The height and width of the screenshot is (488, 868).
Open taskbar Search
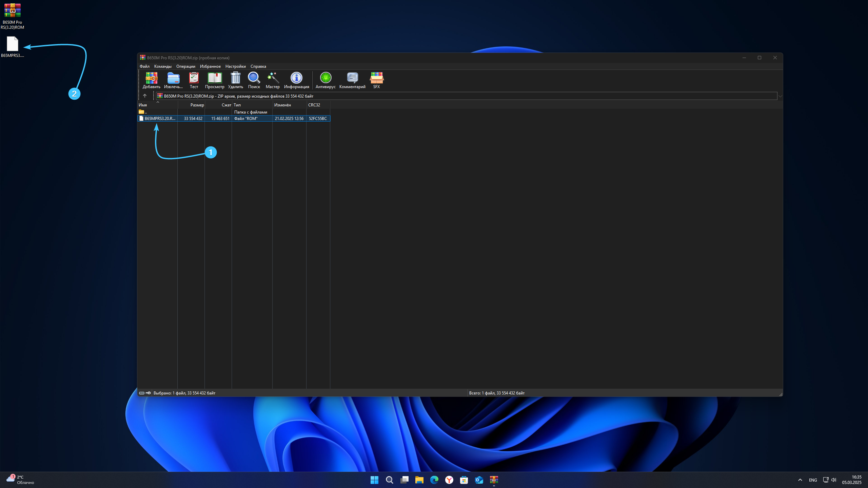pos(389,480)
